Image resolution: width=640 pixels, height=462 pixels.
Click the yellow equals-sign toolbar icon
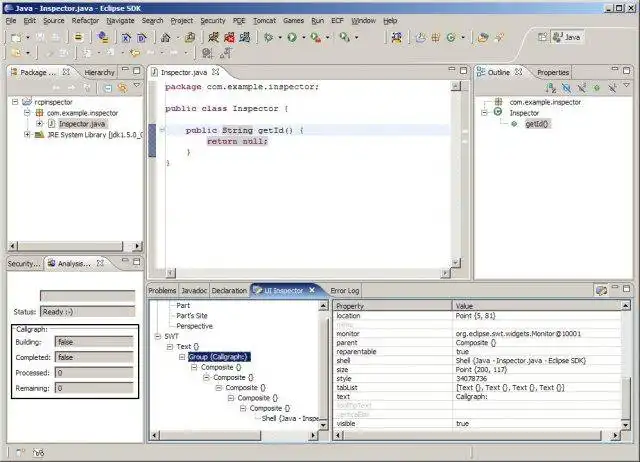pyautogui.click(x=78, y=38)
